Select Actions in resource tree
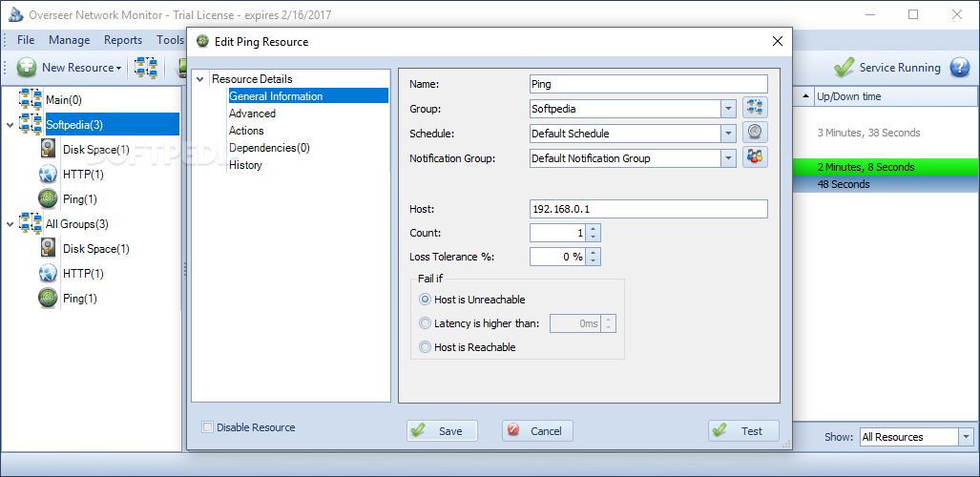Screen dimensions: 980x477 tap(246, 131)
